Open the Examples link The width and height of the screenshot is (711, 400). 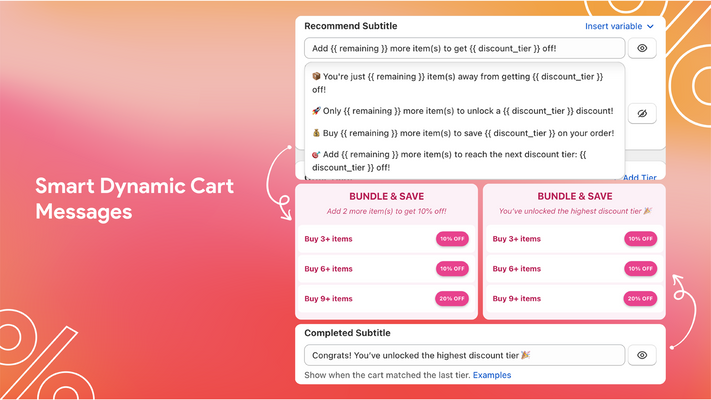click(x=492, y=375)
